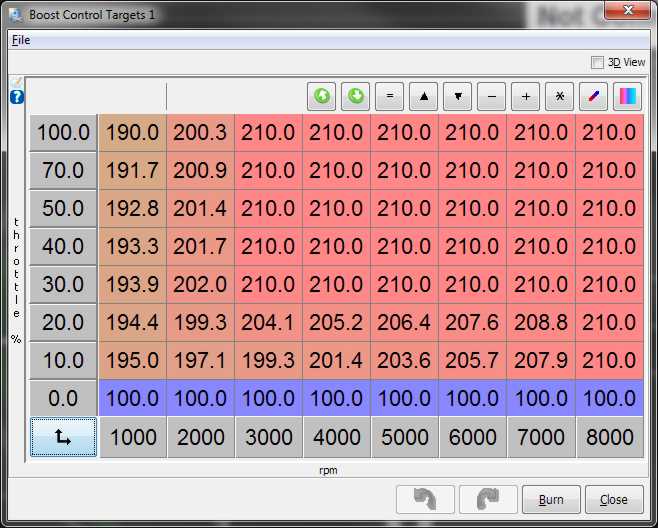Open the color gradient settings swatch

click(x=627, y=96)
